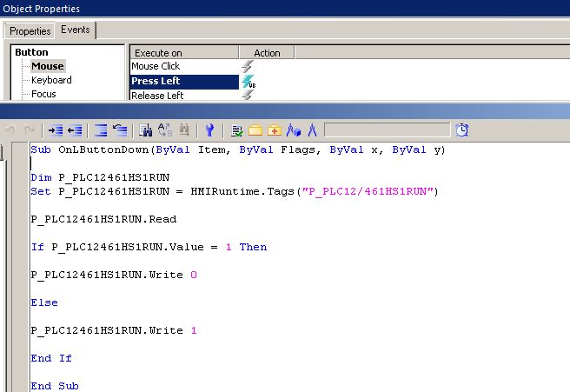
Task: Click the 'P_PLC12461HS1RUN.Write 0' line
Action: click(114, 275)
